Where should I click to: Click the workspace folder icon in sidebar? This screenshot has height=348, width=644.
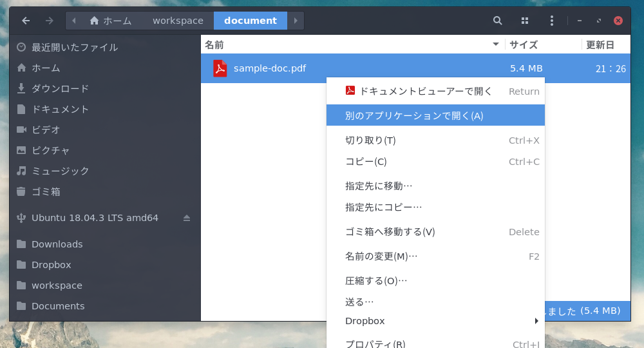point(21,285)
